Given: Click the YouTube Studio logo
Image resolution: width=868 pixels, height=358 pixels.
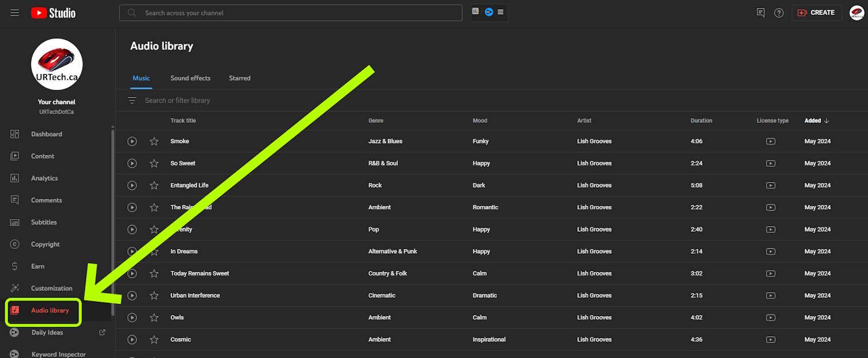Looking at the screenshot, I should [x=53, y=13].
